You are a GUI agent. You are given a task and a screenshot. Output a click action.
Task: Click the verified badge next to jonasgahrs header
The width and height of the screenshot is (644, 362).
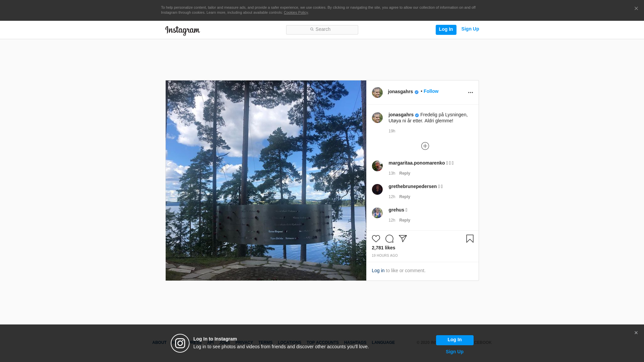point(417,92)
